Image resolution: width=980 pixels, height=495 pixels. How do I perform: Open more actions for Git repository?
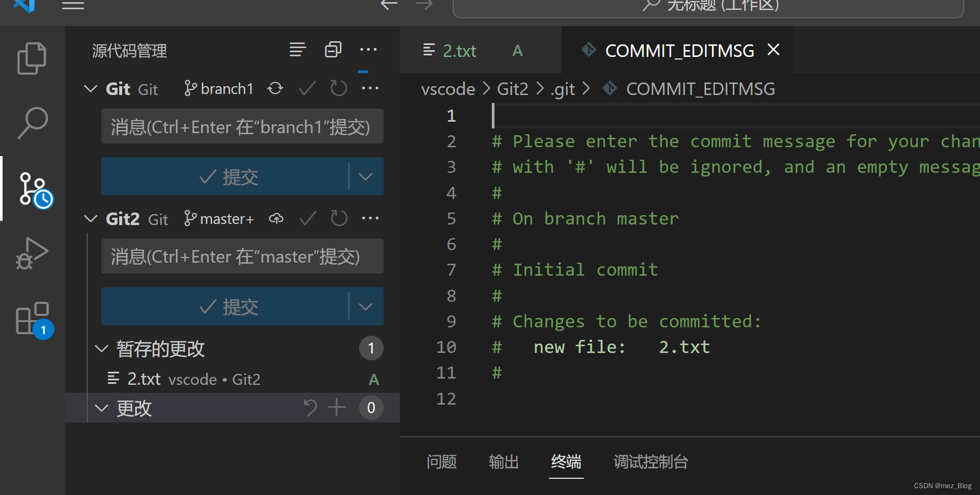click(370, 88)
